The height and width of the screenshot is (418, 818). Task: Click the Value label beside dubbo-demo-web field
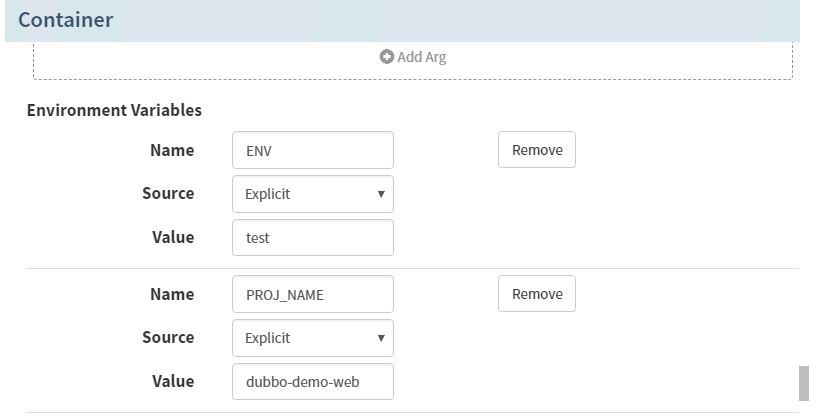(171, 381)
